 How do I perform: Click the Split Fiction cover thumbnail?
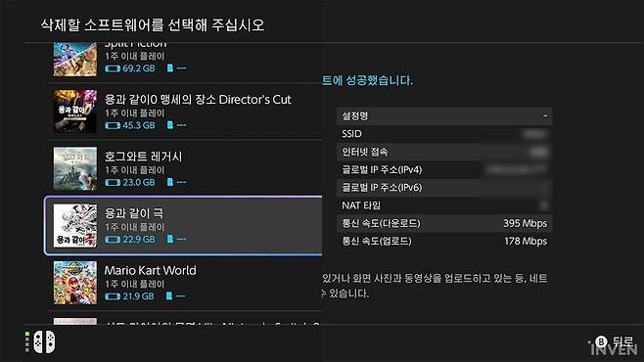click(x=75, y=59)
